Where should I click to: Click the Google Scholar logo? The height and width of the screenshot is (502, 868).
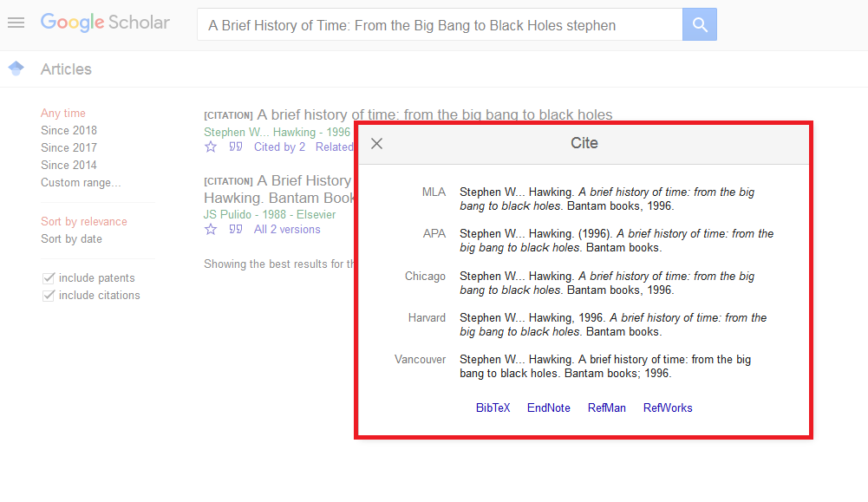[105, 23]
